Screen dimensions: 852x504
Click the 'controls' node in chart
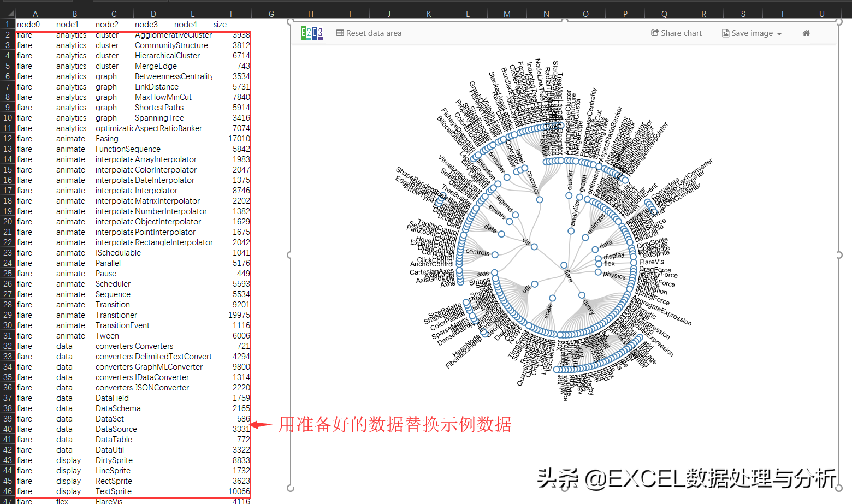point(495,254)
